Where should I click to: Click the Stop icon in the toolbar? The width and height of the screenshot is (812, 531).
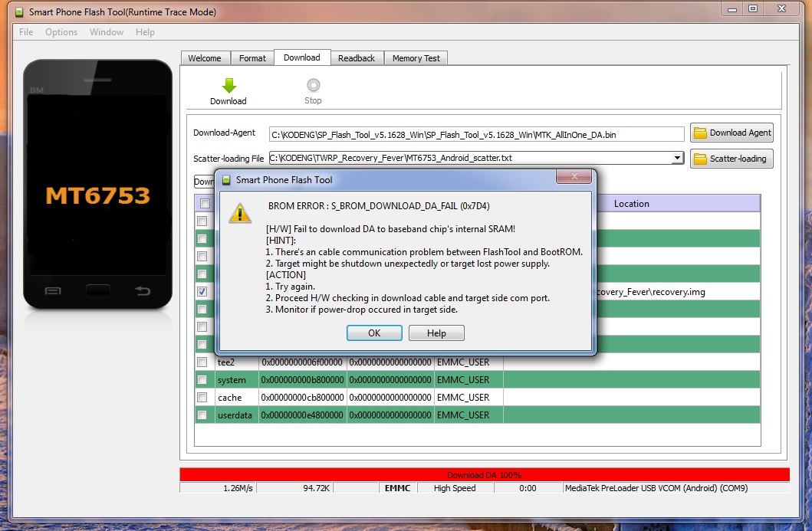pyautogui.click(x=313, y=85)
